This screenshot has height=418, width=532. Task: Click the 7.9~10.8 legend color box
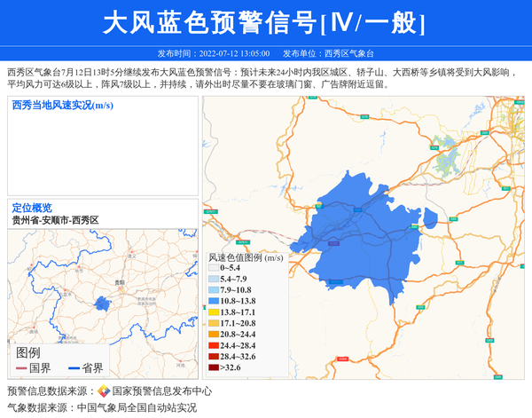[213, 290]
